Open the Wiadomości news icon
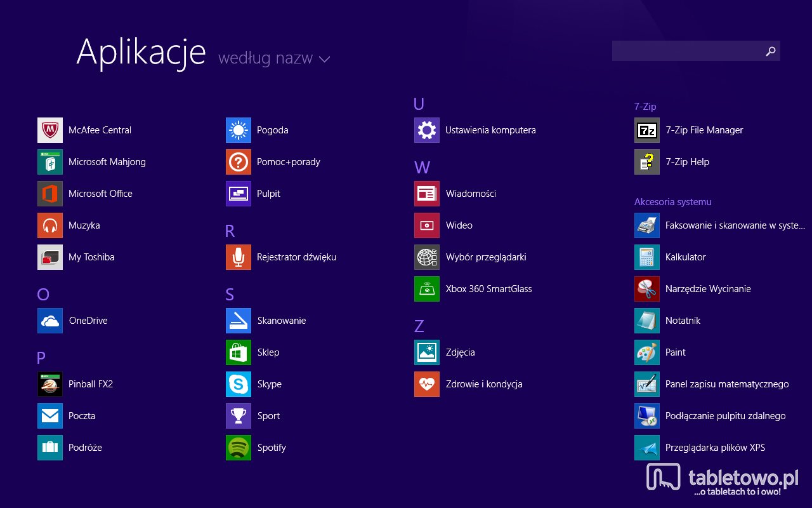 coord(427,194)
